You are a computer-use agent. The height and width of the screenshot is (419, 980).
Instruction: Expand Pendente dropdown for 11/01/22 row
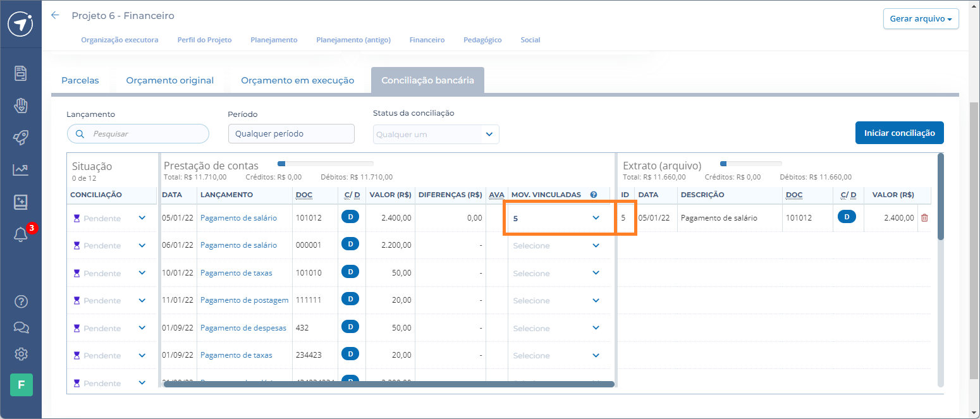pyautogui.click(x=142, y=300)
